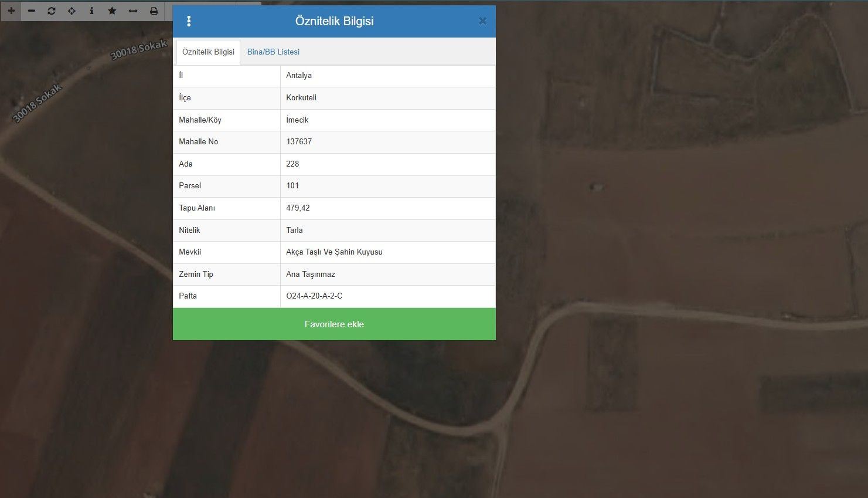This screenshot has height=498, width=868.
Task: Click the zoom out minus icon
Action: pos(32,11)
